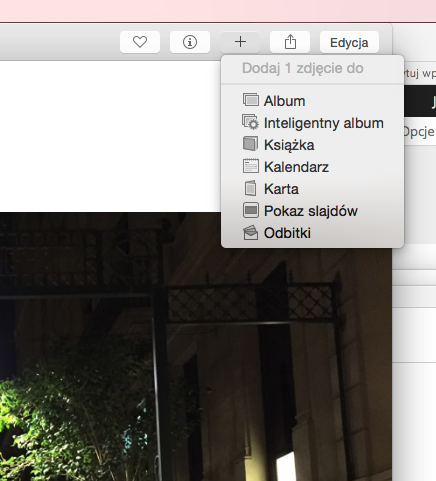The image size is (436, 481).
Task: Click the Edycja button
Action: [349, 42]
